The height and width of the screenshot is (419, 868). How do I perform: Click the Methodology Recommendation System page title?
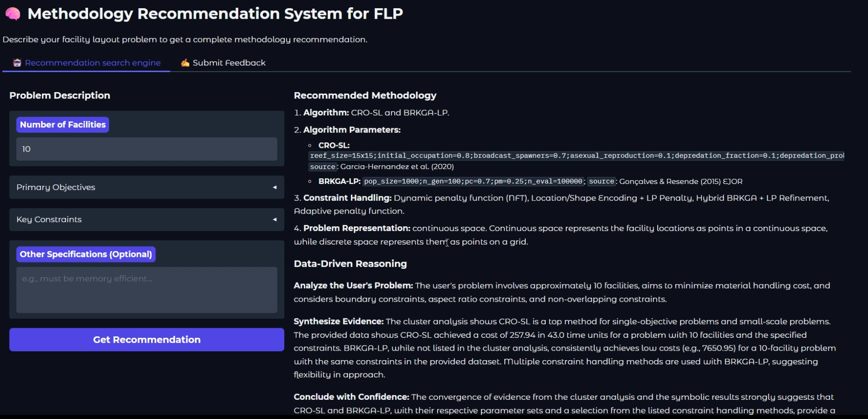point(215,14)
